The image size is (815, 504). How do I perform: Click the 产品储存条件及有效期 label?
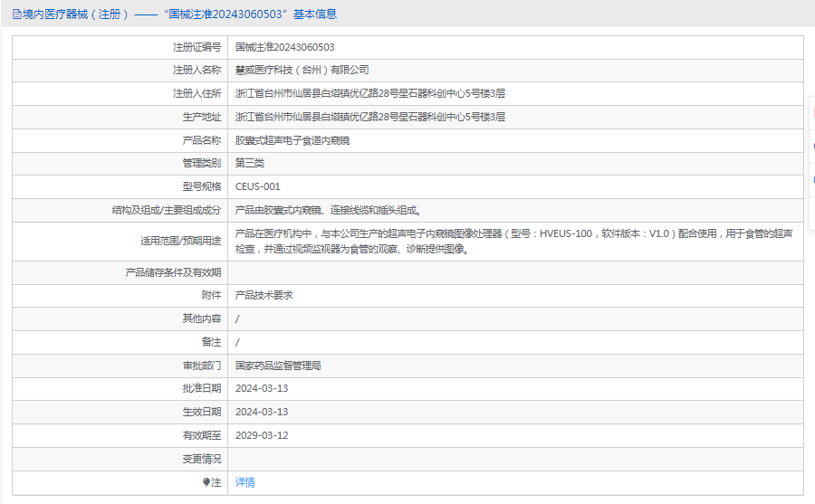(173, 272)
